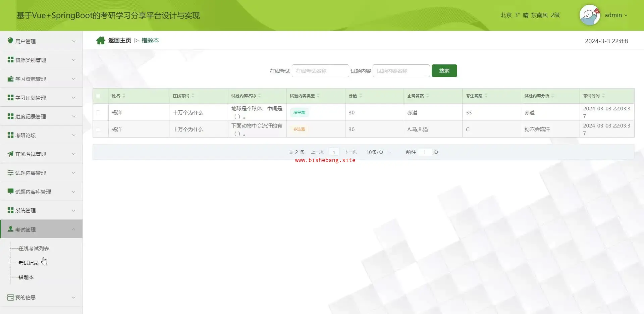Go to next page with 下一页
Viewport: 644px width, 314px height.
pos(351,152)
